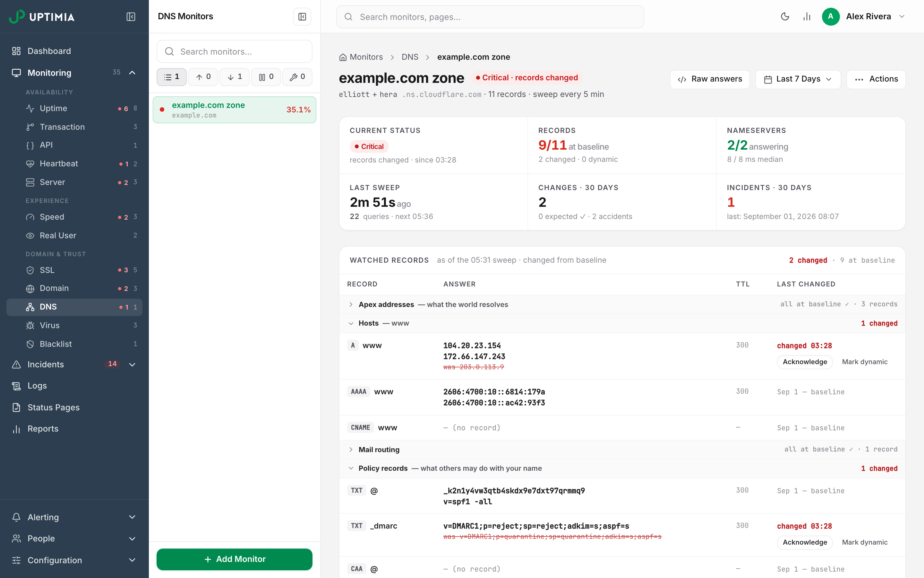Filter monitors by paused status
This screenshot has width=924, height=578.
tap(266, 77)
